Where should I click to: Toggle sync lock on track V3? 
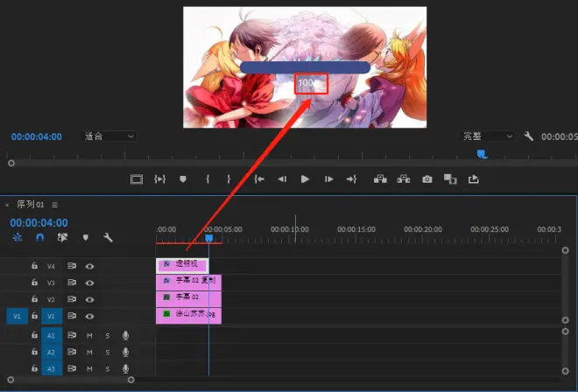click(x=72, y=283)
